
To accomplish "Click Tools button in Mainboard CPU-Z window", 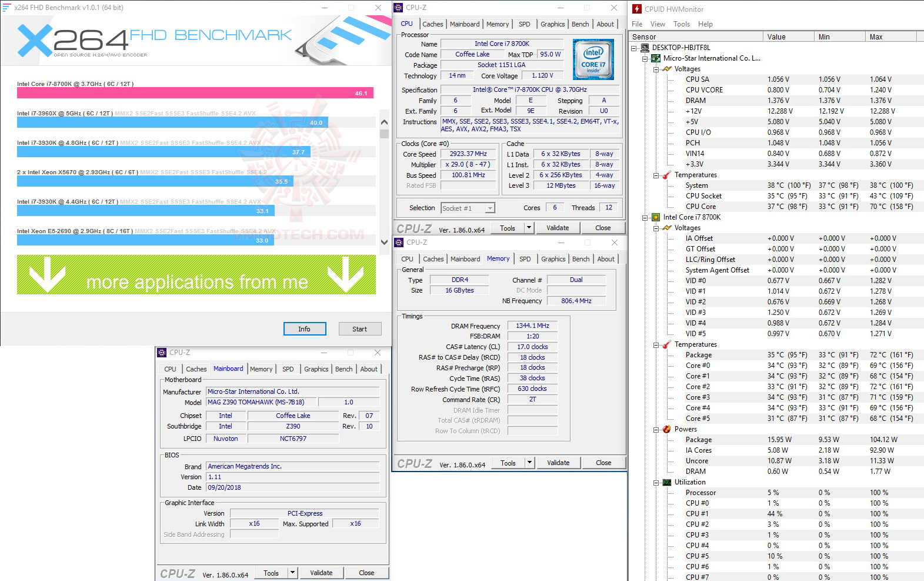I will coord(271,573).
